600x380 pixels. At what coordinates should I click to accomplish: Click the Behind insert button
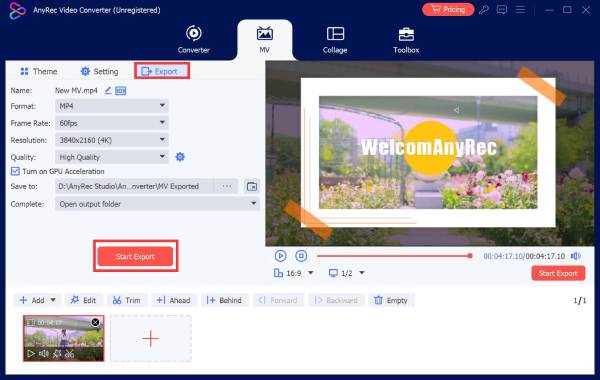point(225,300)
